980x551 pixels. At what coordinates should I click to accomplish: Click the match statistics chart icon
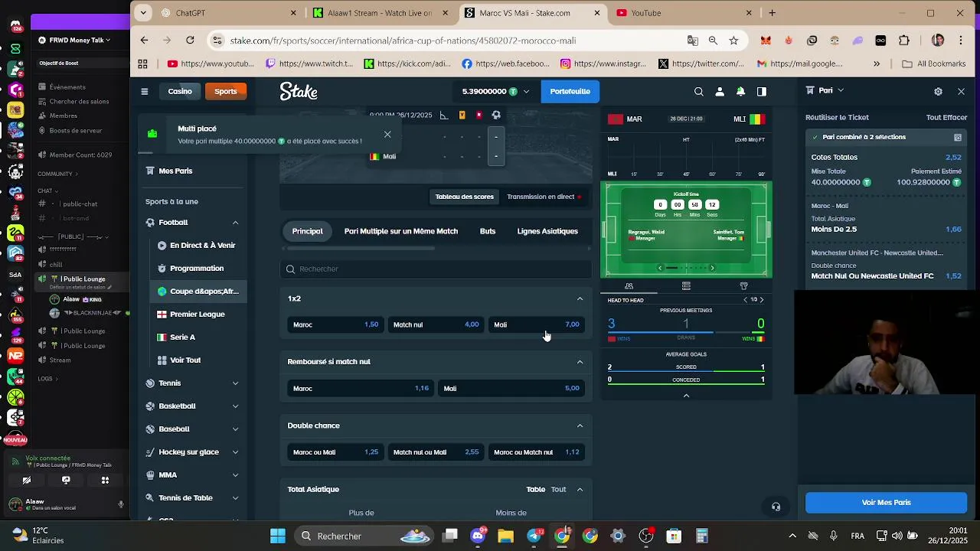coord(444,115)
